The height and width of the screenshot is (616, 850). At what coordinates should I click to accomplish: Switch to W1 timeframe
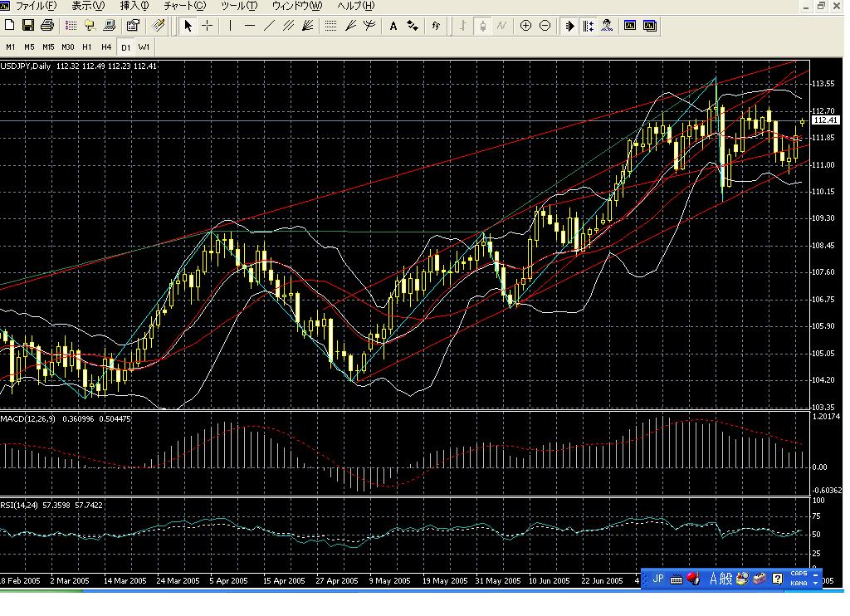[x=144, y=47]
